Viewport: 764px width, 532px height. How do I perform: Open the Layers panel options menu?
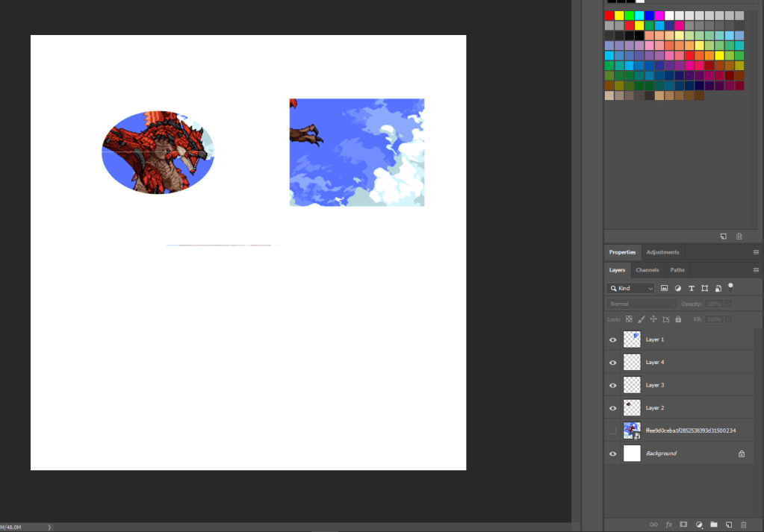click(x=756, y=269)
